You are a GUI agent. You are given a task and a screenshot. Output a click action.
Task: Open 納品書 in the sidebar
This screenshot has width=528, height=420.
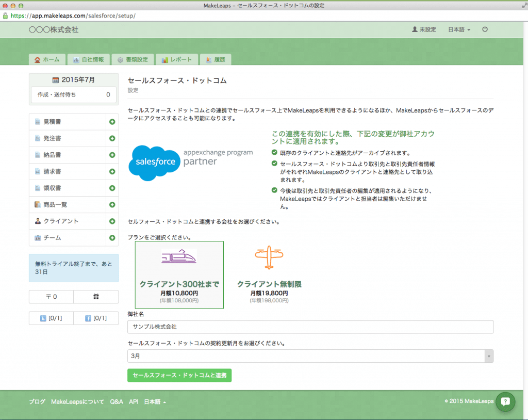[68, 155]
